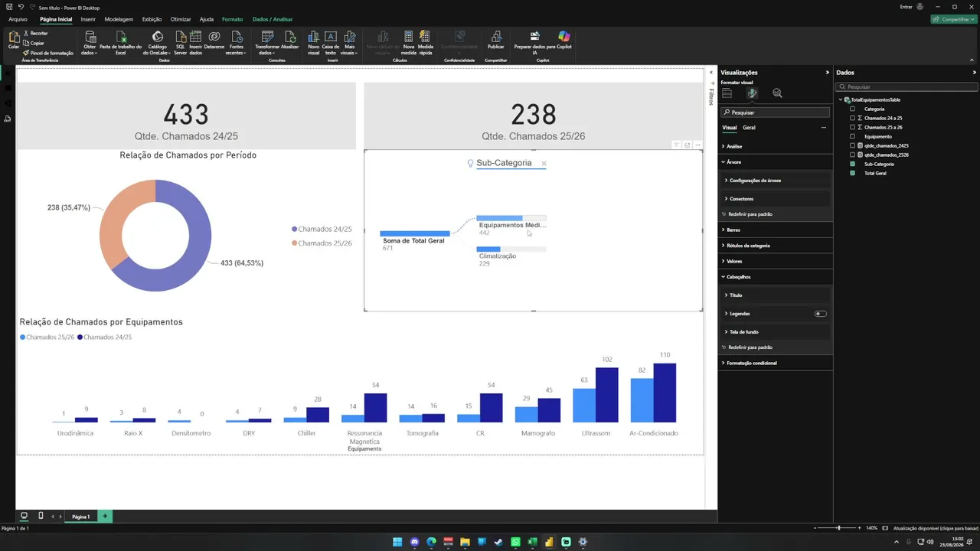Click the focus mode icon on the visual

coord(688,145)
